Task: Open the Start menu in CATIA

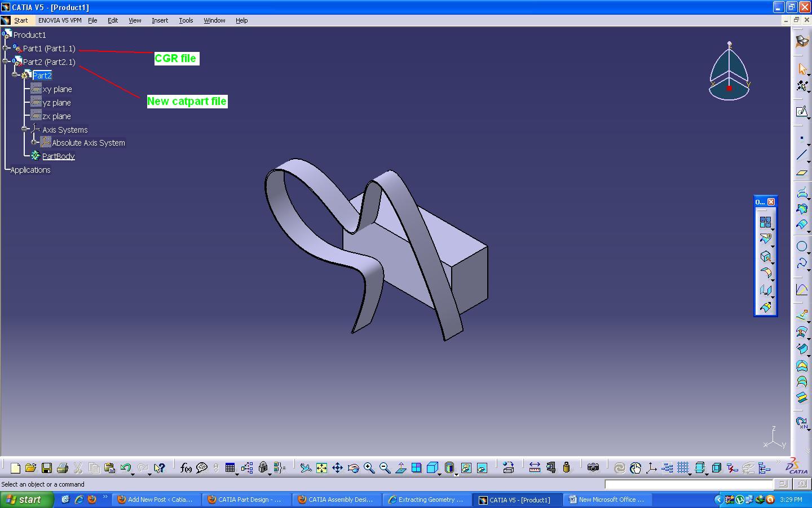Action: point(21,20)
